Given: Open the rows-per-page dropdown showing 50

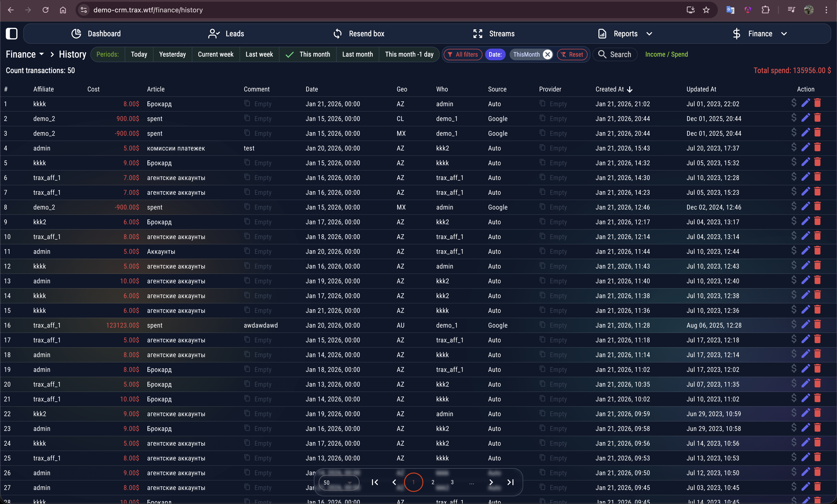Looking at the screenshot, I should click(x=339, y=482).
